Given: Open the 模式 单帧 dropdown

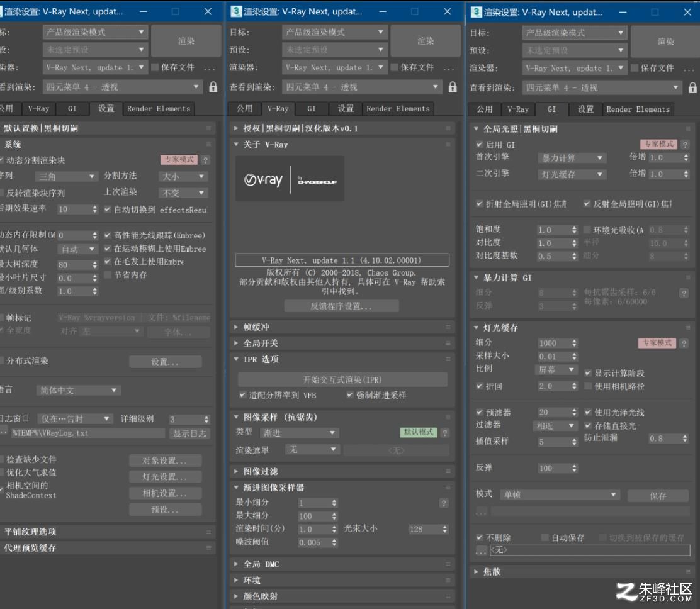Looking at the screenshot, I should (560, 494).
